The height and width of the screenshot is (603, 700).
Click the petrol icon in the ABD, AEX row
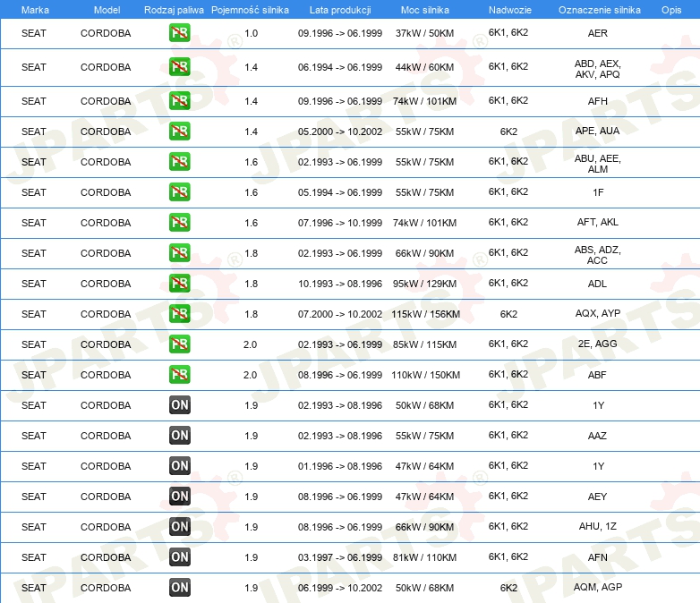[179, 67]
